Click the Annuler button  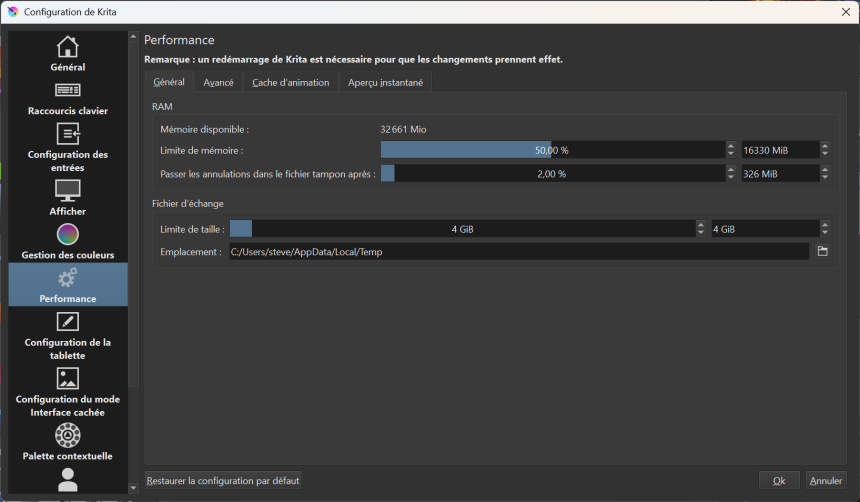click(x=826, y=481)
